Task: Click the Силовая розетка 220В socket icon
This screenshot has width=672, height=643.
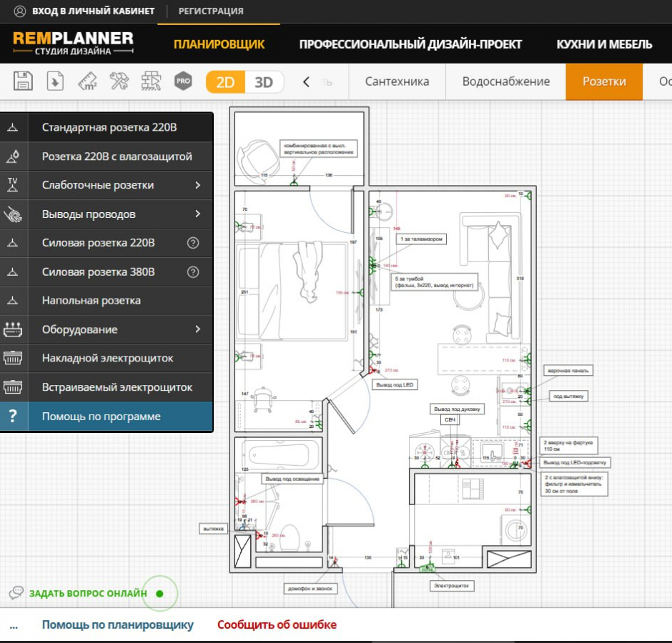Action: coord(13,243)
